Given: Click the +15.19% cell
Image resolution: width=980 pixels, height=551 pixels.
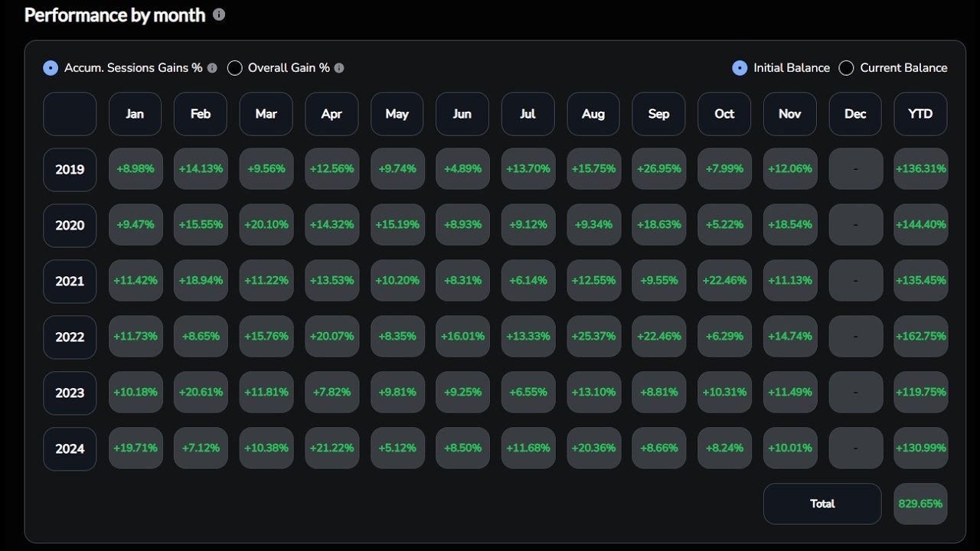Looking at the screenshot, I should (397, 225).
